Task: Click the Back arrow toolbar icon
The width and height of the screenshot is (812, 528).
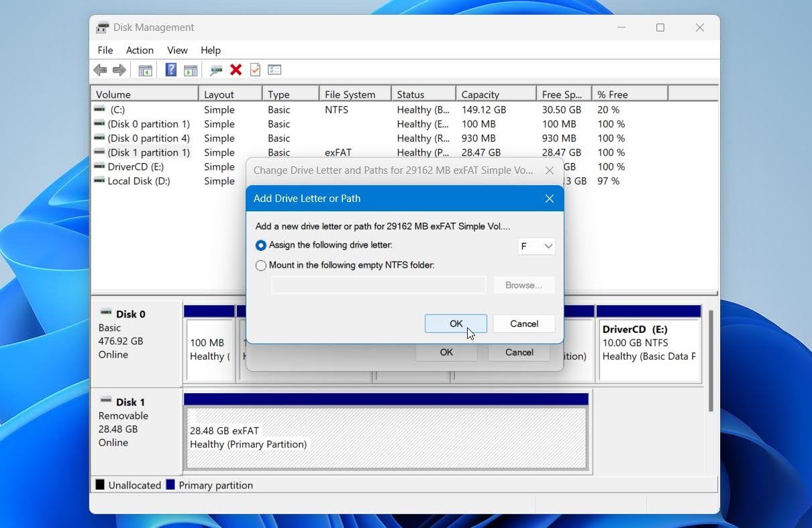Action: click(x=100, y=70)
